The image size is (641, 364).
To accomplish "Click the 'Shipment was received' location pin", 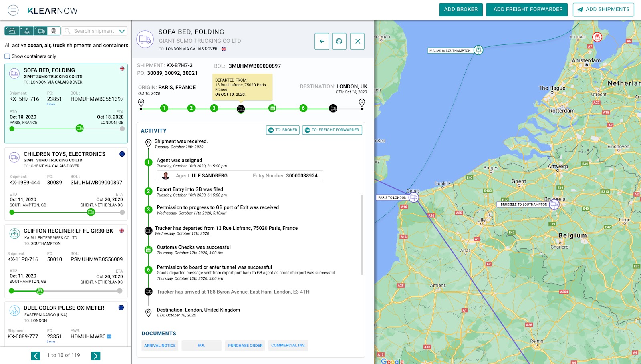I will click(148, 143).
